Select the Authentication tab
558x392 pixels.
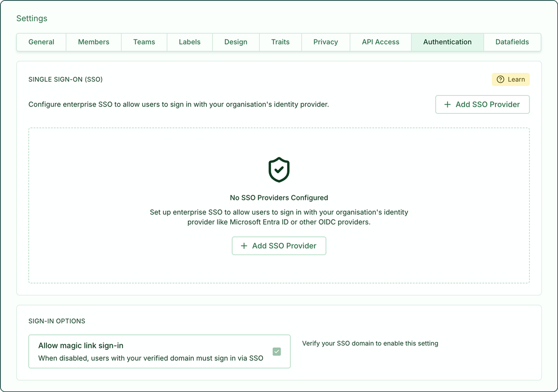[447, 42]
